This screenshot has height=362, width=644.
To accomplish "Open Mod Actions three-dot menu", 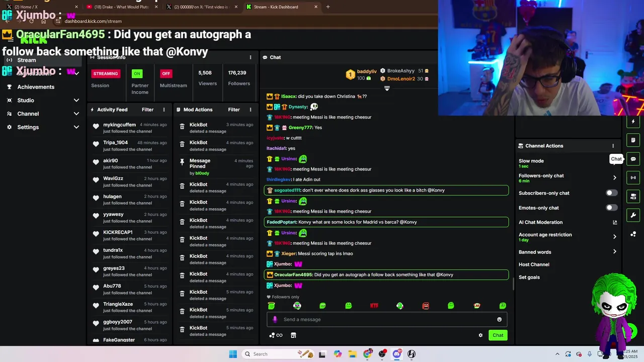I will pos(251,110).
